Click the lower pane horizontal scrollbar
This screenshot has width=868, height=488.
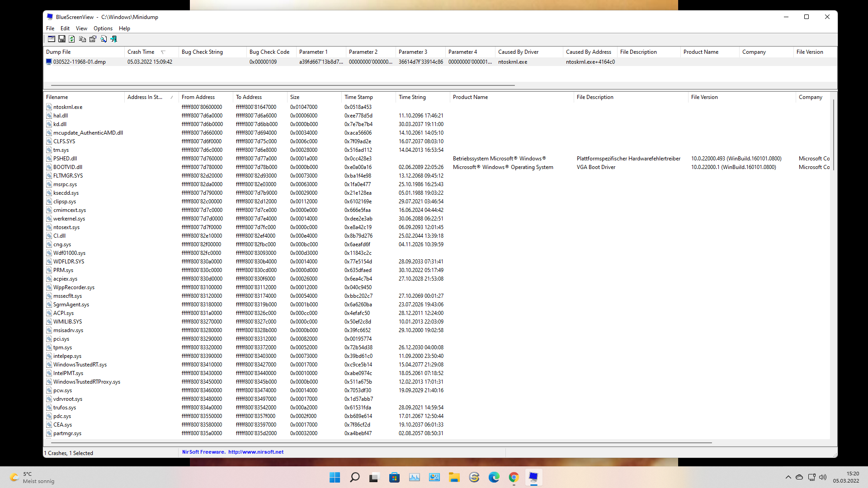(x=380, y=443)
